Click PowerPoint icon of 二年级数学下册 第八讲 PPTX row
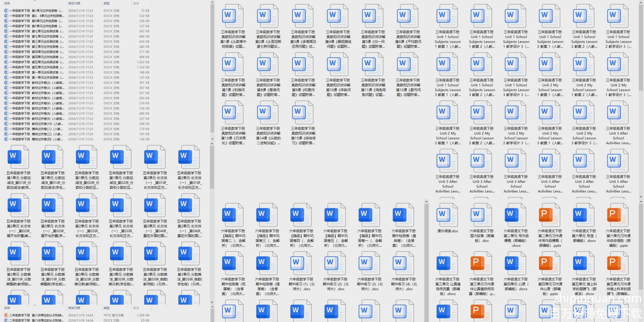644x322 pixels. (6, 315)
